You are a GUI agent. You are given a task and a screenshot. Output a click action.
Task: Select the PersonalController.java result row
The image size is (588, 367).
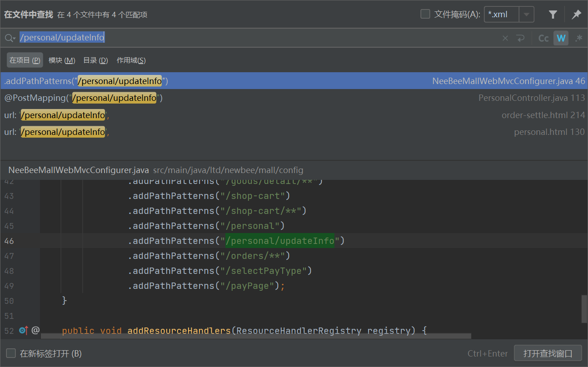[294, 98]
